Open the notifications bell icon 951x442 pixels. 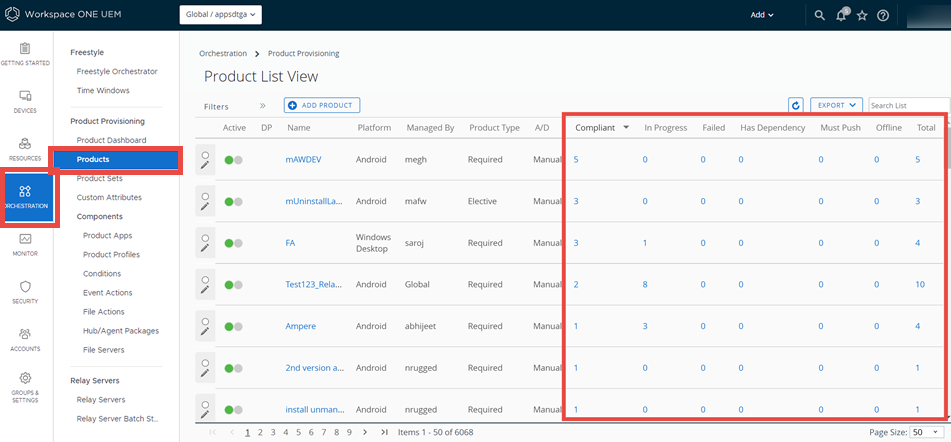click(x=841, y=15)
